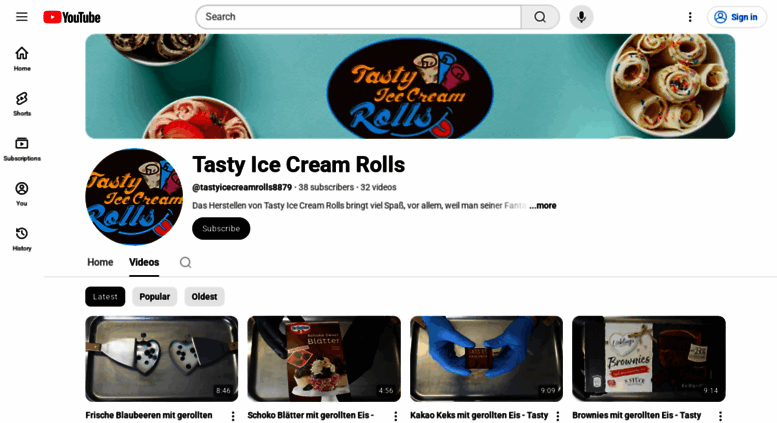Click the search magnifier button
This screenshot has width=777, height=423.
click(x=540, y=17)
